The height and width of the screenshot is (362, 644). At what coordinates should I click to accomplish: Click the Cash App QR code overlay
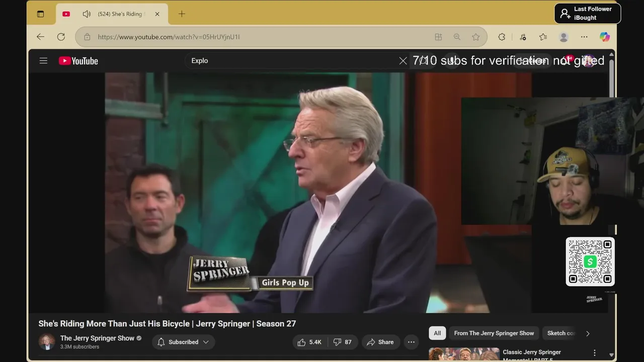click(590, 262)
